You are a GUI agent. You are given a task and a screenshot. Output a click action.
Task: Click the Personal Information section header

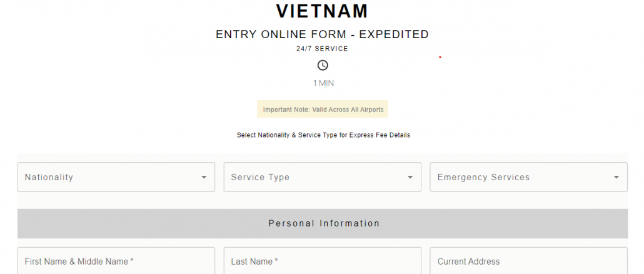click(x=323, y=223)
